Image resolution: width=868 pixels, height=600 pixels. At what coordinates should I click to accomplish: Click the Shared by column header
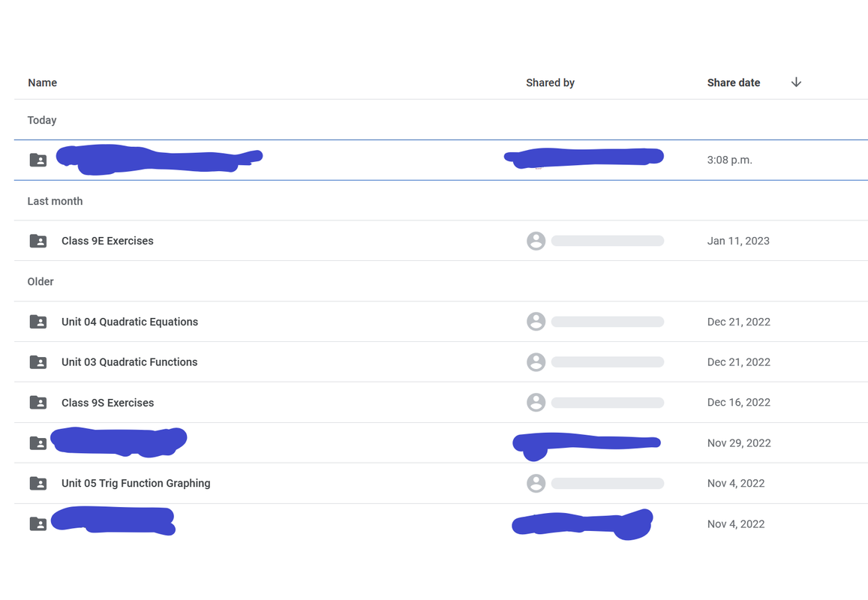pos(550,82)
